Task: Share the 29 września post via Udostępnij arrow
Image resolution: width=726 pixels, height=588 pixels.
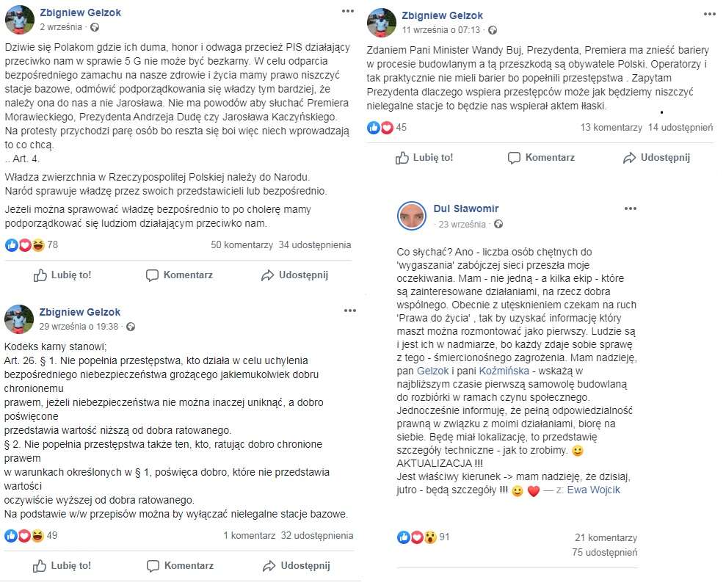Action: click(x=269, y=566)
